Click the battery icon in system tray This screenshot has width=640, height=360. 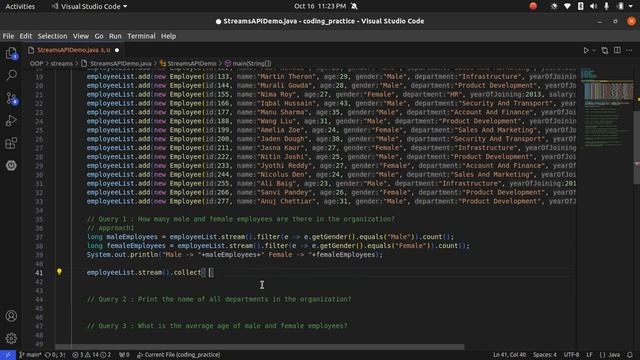point(620,6)
